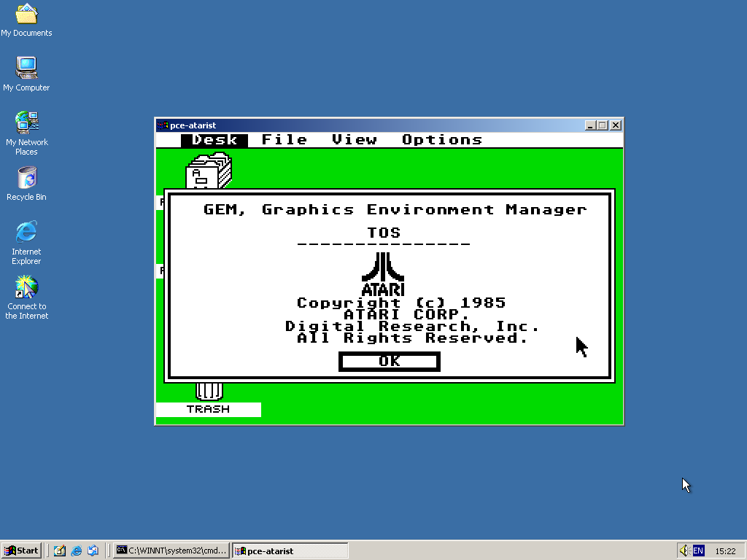
Task: Launch Outlook Express from quick launch
Action: point(93,551)
